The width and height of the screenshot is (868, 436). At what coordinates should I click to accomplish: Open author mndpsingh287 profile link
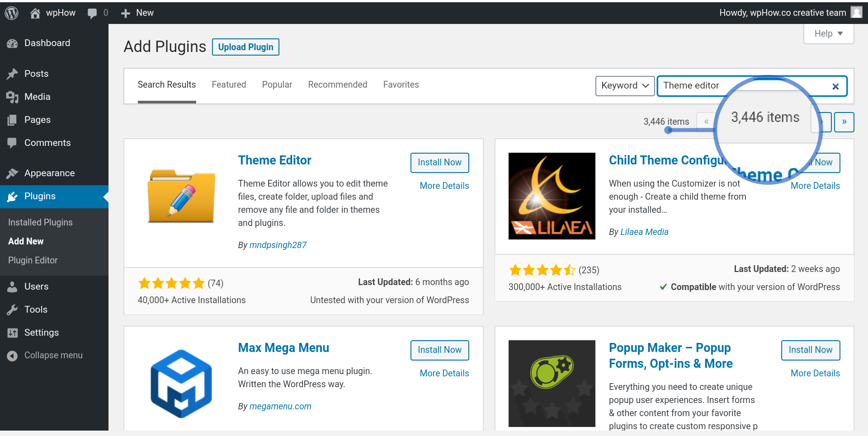[x=278, y=245]
